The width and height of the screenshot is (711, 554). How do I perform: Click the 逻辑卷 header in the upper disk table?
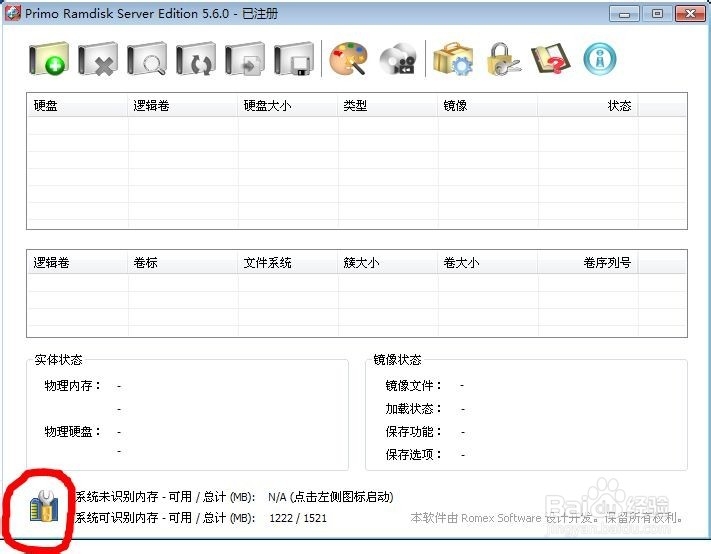coord(183,106)
